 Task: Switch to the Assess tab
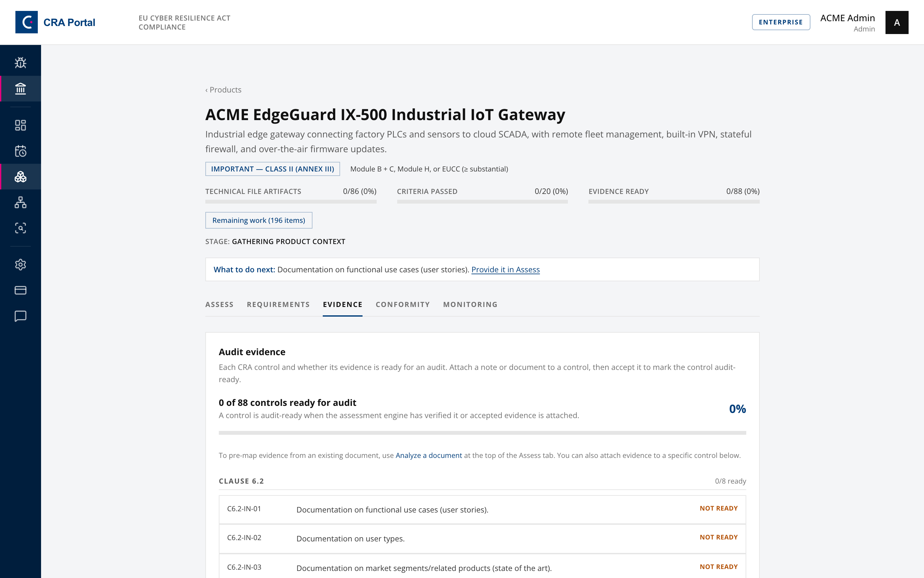pyautogui.click(x=219, y=304)
